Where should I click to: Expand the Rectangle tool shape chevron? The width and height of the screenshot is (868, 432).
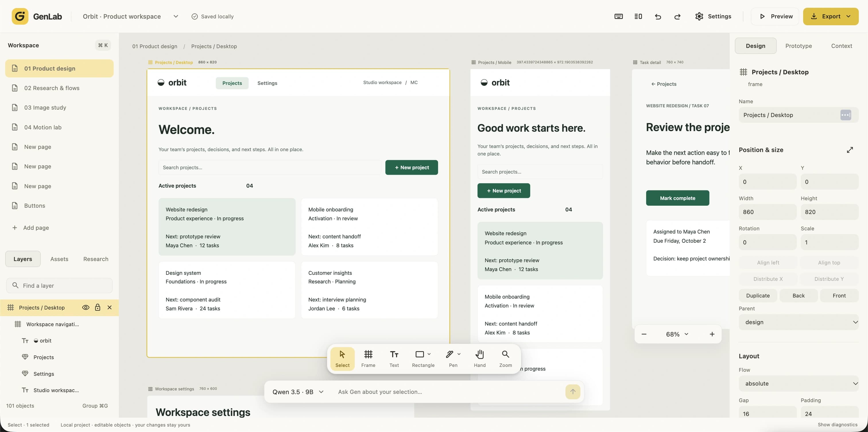click(429, 354)
